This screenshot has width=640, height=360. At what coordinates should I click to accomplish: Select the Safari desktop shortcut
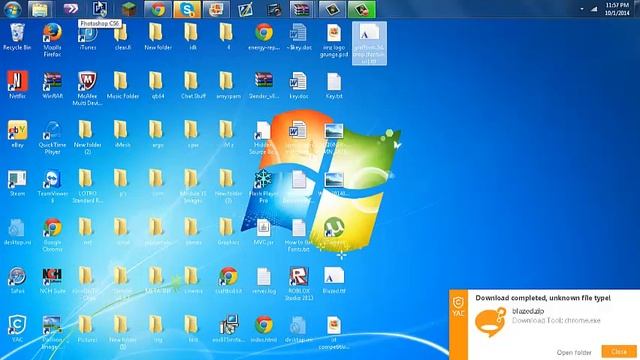[17, 280]
